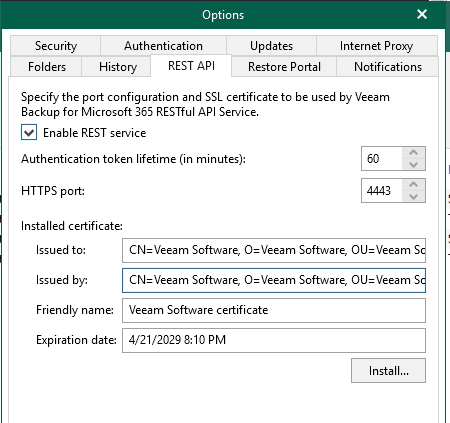Click the 'Installed certificate:' label

coord(72,226)
